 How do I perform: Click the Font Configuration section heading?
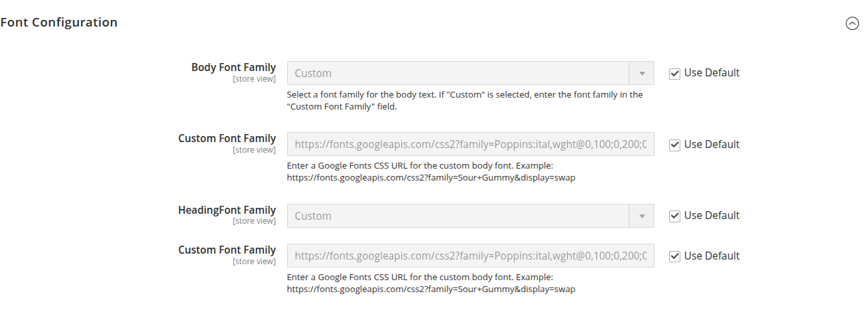[59, 23]
